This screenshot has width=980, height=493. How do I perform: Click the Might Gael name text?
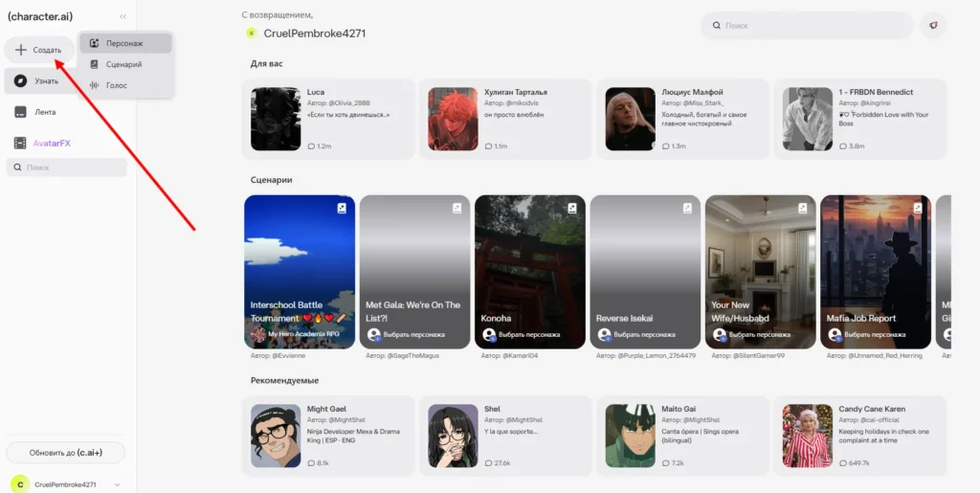click(x=327, y=409)
